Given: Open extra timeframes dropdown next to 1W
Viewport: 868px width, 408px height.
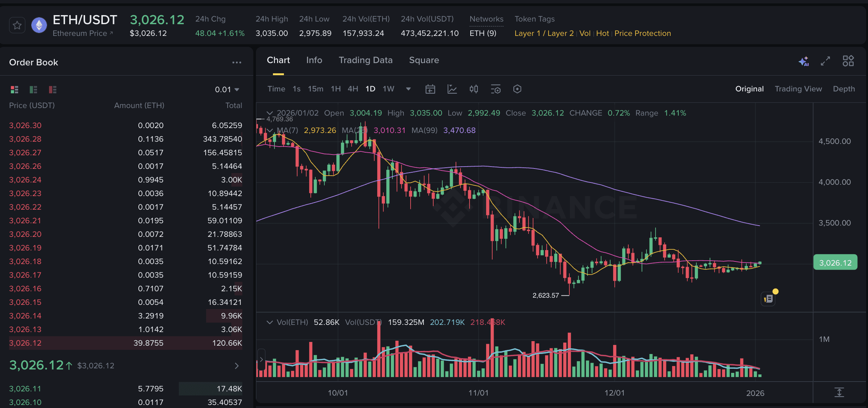Looking at the screenshot, I should [408, 89].
